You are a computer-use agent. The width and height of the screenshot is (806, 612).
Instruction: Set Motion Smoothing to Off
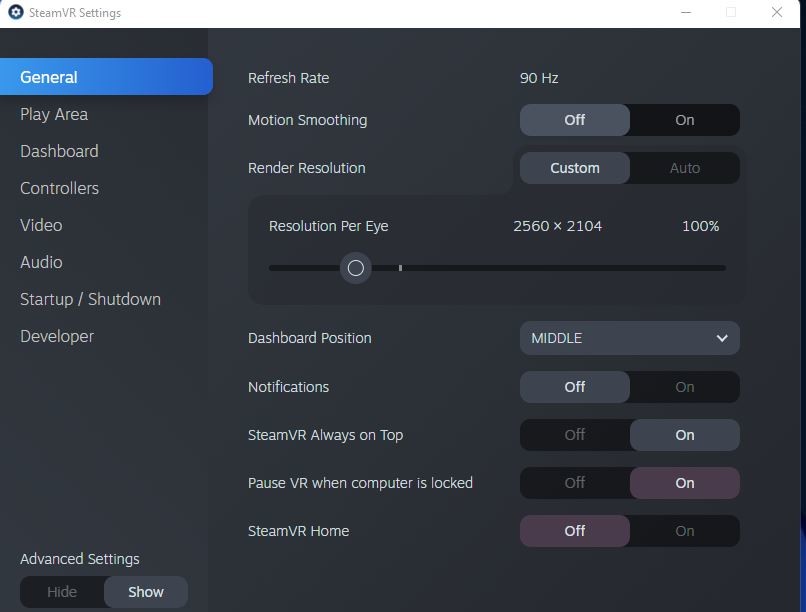coord(575,120)
